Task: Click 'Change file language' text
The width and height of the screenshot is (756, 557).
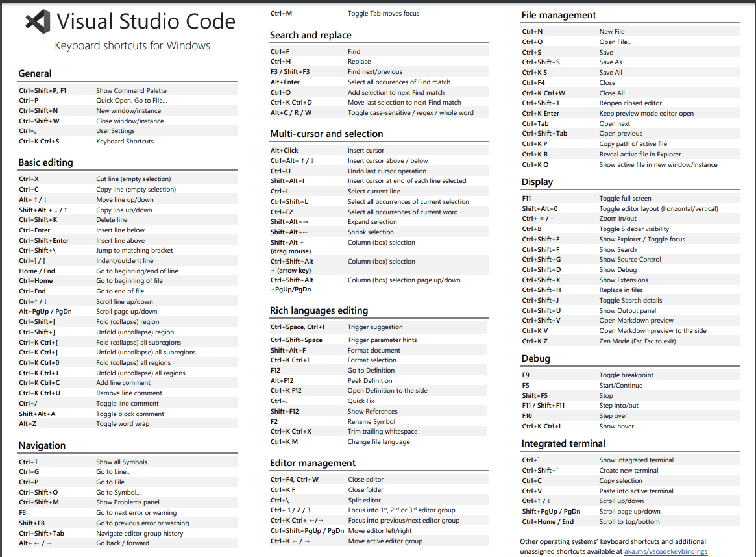Action: click(379, 441)
